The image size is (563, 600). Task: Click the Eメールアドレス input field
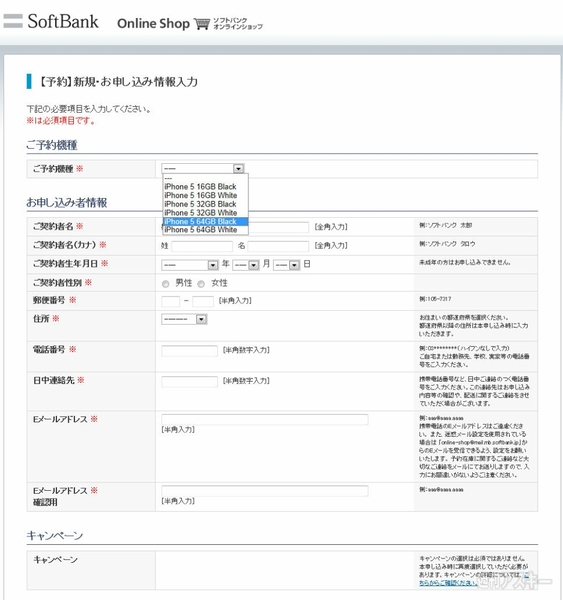click(265, 419)
